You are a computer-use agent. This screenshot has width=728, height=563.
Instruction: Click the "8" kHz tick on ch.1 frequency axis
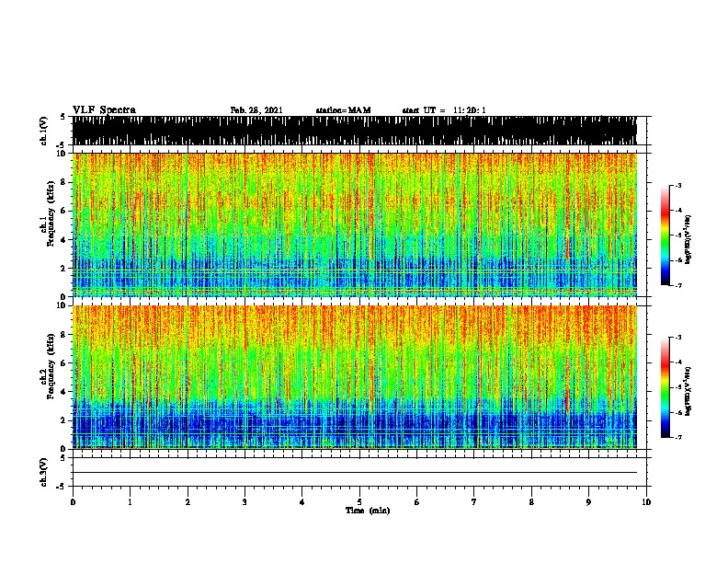point(64,182)
